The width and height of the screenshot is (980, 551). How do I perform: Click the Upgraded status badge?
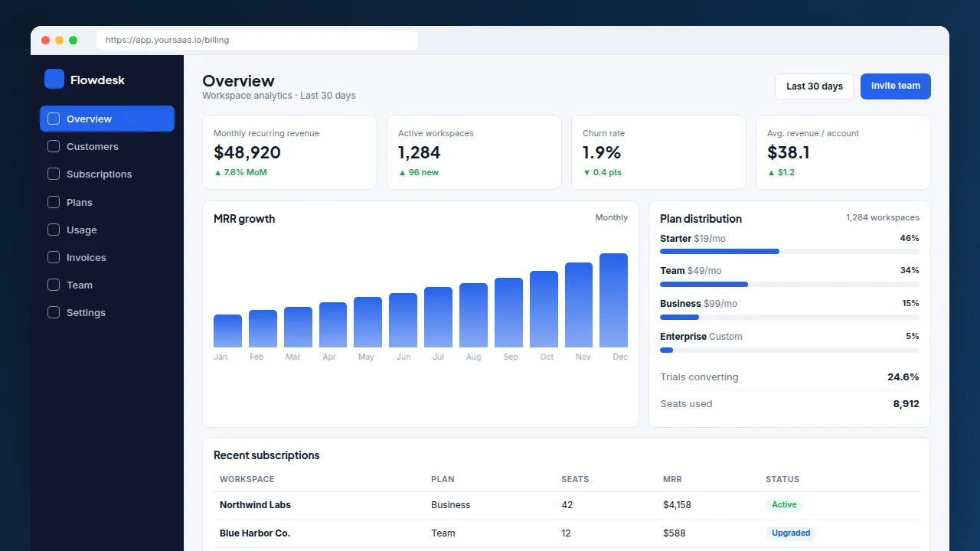tap(791, 533)
